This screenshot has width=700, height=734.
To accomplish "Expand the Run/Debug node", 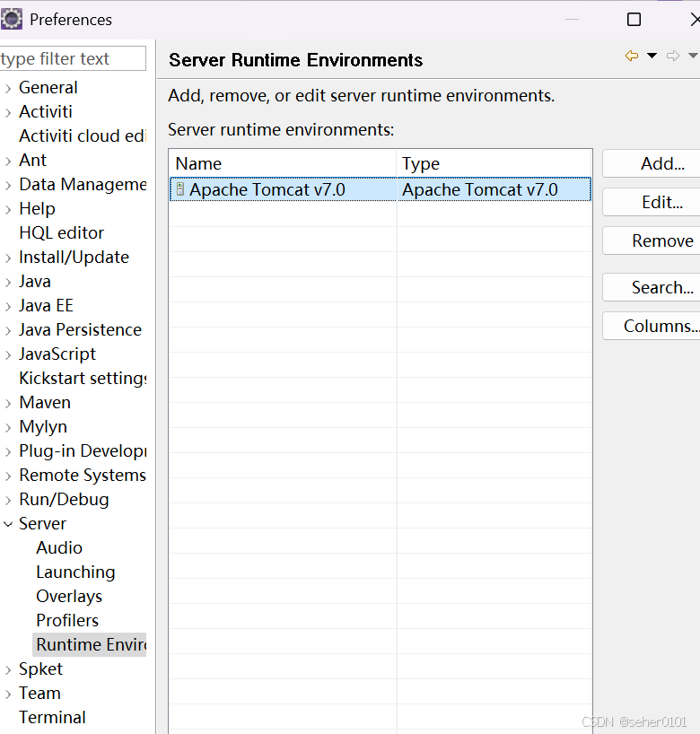I will click(8, 501).
